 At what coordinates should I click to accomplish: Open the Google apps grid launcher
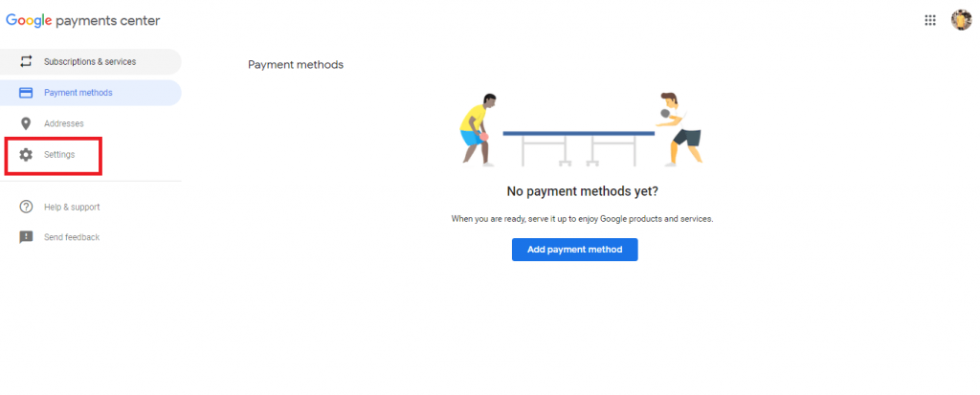tap(930, 21)
